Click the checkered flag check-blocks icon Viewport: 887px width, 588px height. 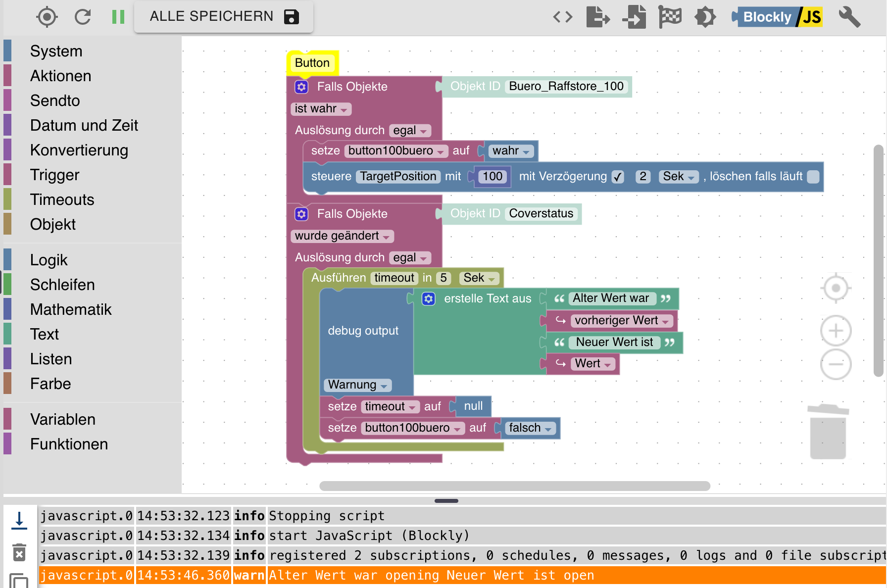(670, 17)
